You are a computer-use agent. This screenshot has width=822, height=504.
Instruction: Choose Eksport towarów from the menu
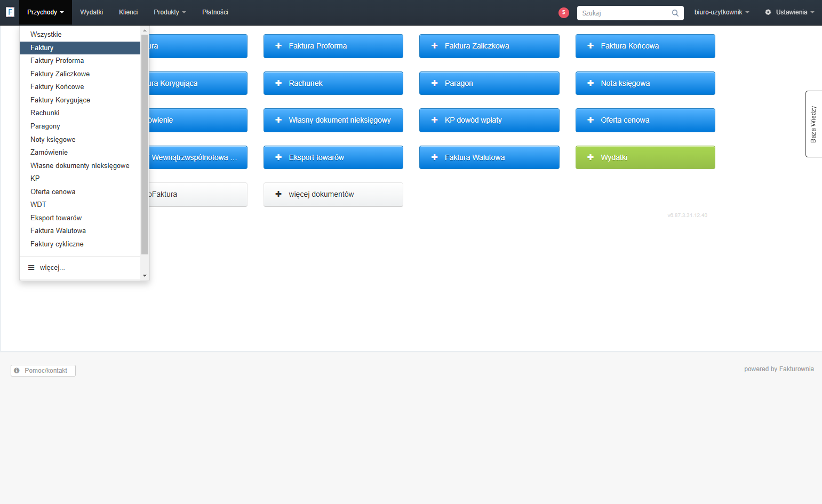[x=80, y=218]
